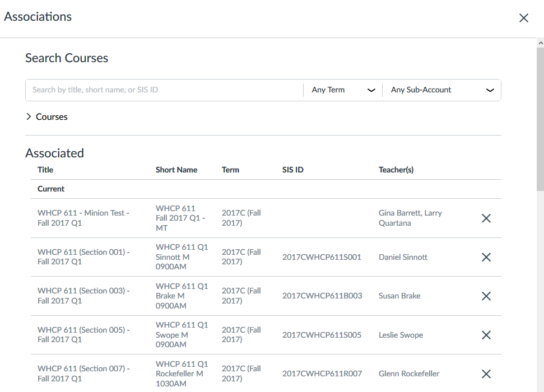Close the Associations dialog
This screenshot has height=392, width=544.
pos(523,17)
